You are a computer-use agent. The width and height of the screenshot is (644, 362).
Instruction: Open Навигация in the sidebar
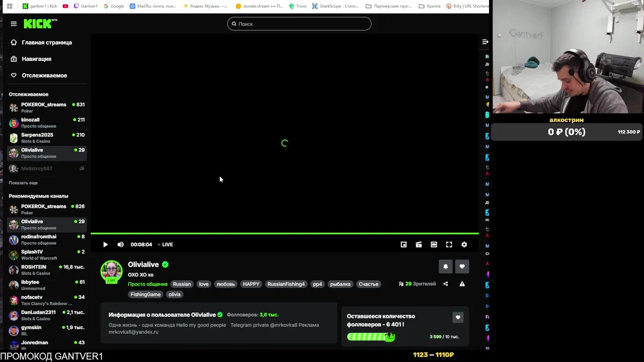point(36,59)
